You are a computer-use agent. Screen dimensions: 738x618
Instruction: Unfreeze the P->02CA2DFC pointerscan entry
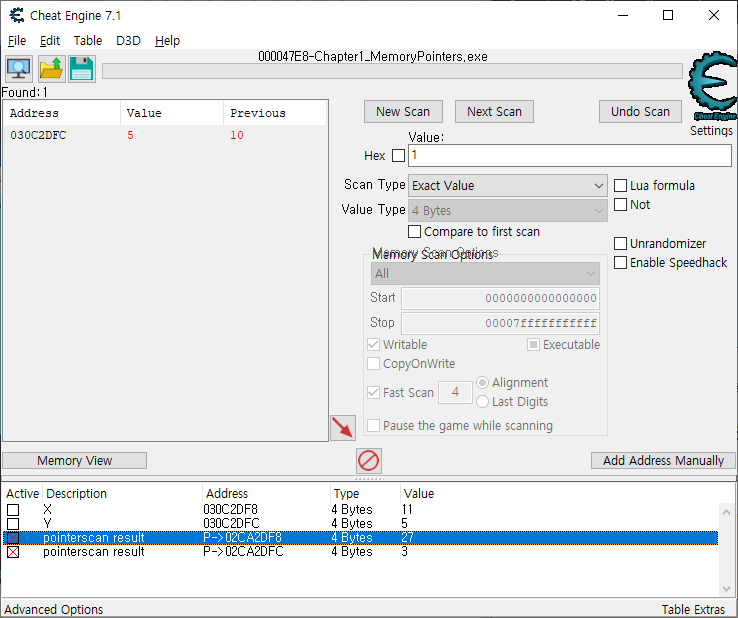(13, 552)
